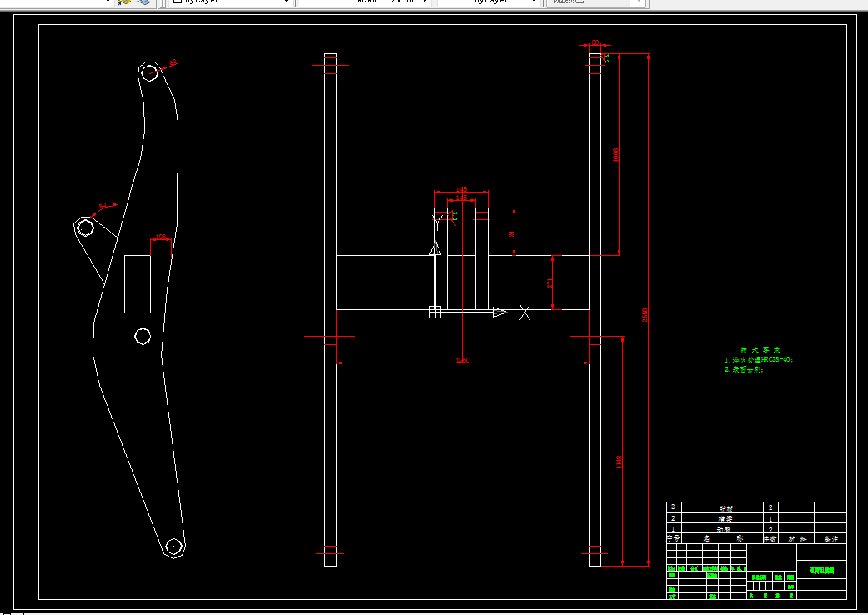Select the note '2.表面去刺'
This screenshot has height=615, width=868.
pyautogui.click(x=744, y=369)
